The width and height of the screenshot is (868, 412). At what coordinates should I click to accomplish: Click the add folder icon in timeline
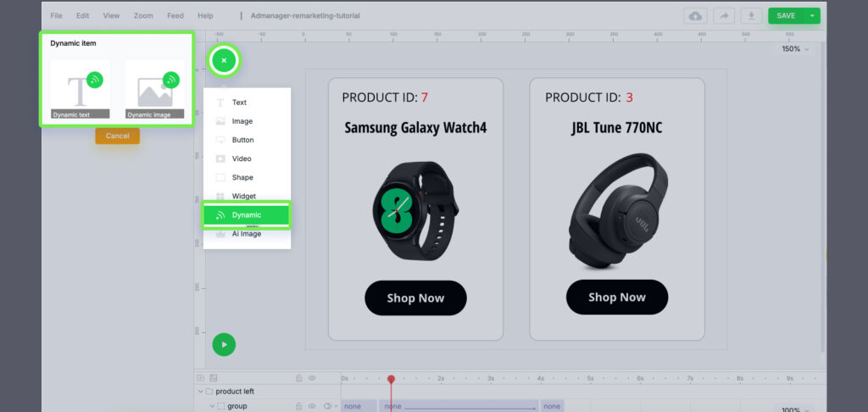tap(200, 378)
